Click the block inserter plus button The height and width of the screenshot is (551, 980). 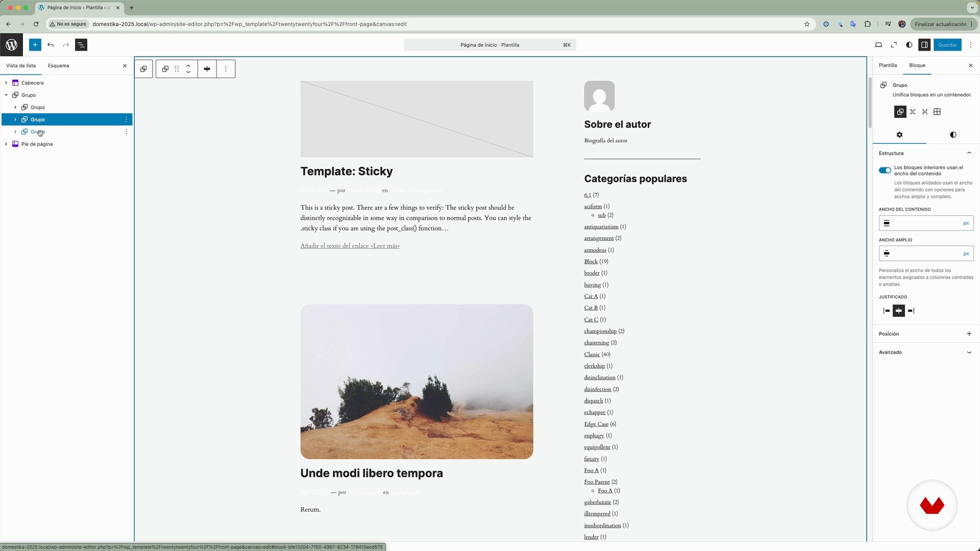35,45
